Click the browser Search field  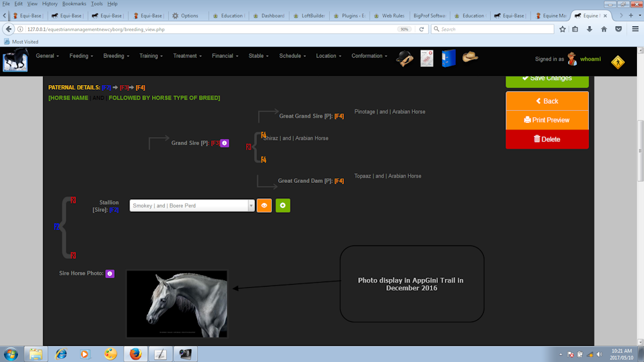click(x=492, y=29)
